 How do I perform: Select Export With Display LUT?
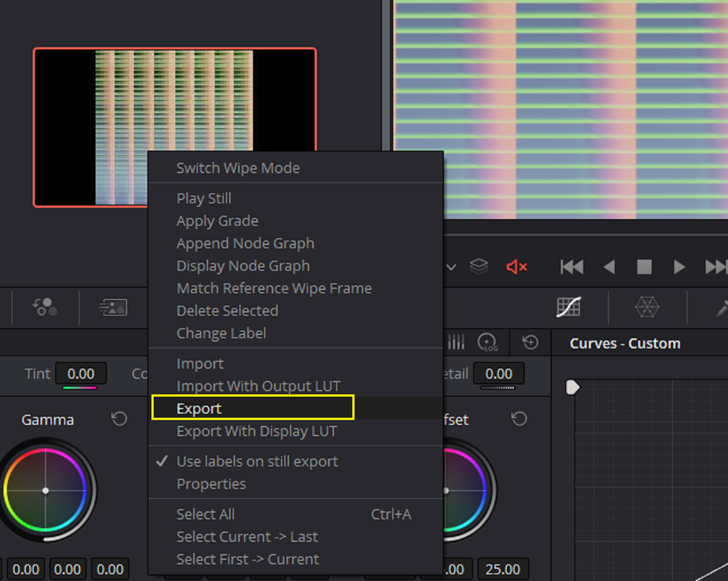click(295, 431)
